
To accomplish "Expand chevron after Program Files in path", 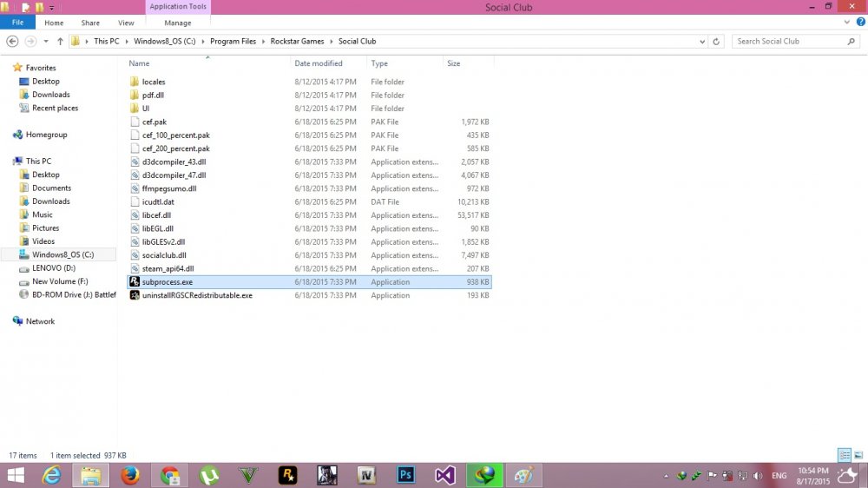I will coord(264,41).
